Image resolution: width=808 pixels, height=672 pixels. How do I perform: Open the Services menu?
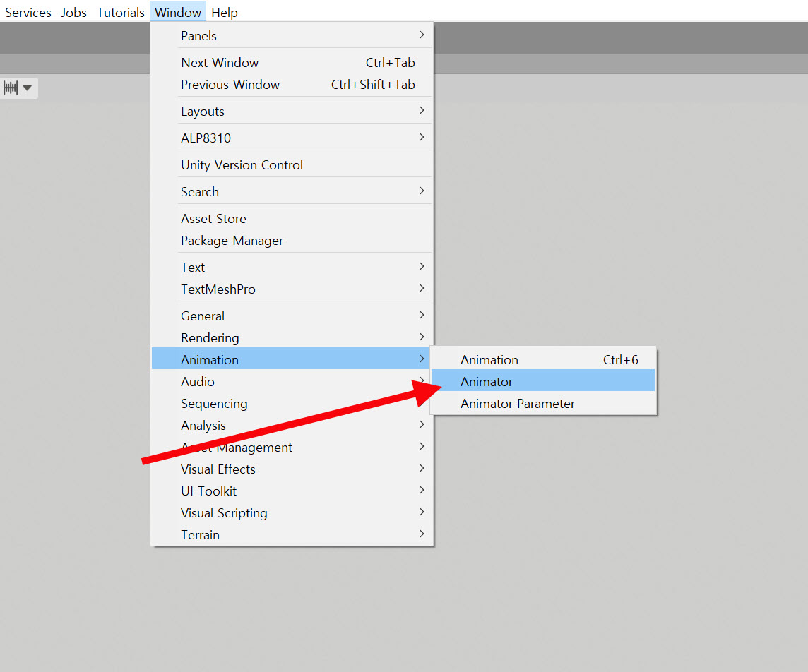click(x=28, y=13)
